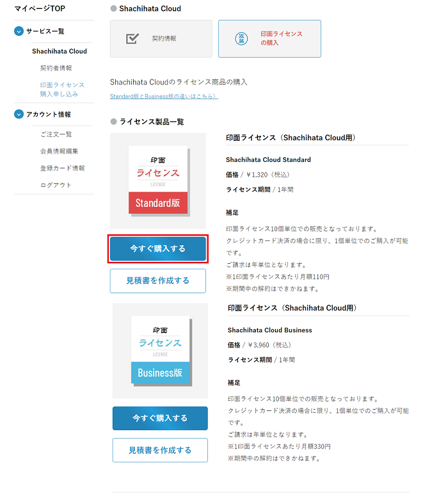Click the circular badge icon on 印面ライセンスの購入
Image resolution: width=448 pixels, height=500 pixels.
tap(241, 38)
